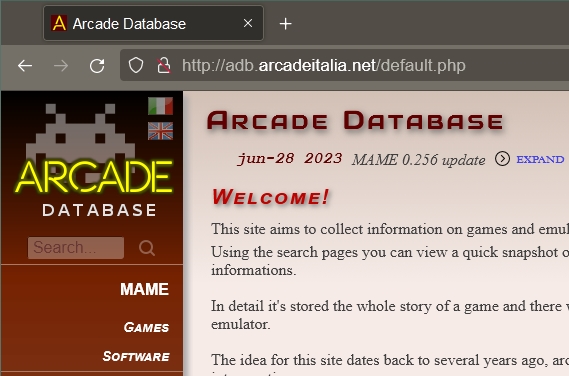Viewport: 569px width, 376px height.
Task: Close the Arcade Database tab
Action: tap(248, 24)
